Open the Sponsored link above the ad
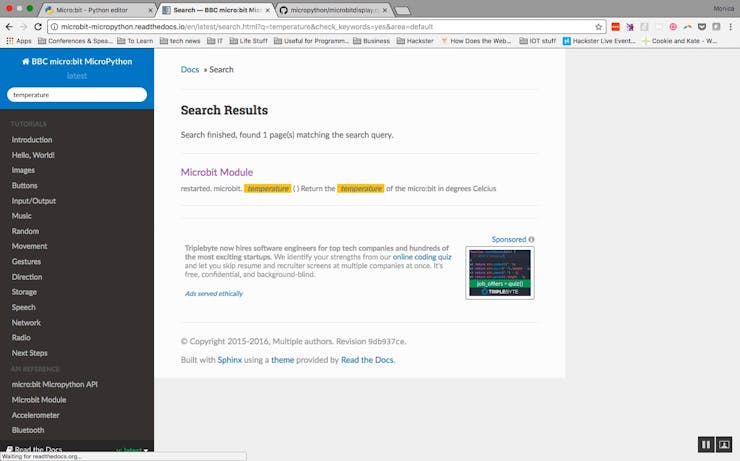Image resolution: width=740 pixels, height=461 pixels. point(509,239)
